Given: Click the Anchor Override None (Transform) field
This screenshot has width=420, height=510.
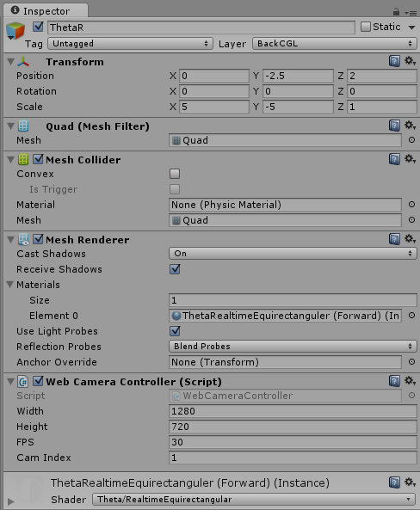Looking at the screenshot, I should point(285,362).
